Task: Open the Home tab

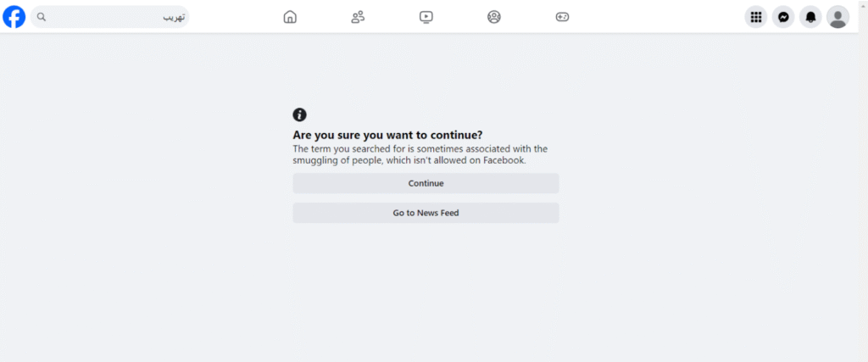Action: tap(290, 17)
